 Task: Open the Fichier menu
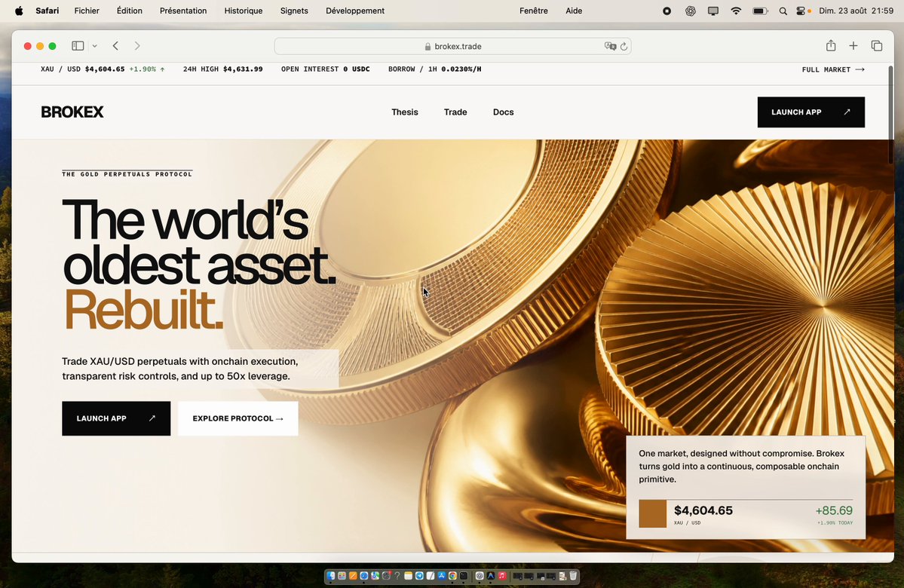point(87,11)
